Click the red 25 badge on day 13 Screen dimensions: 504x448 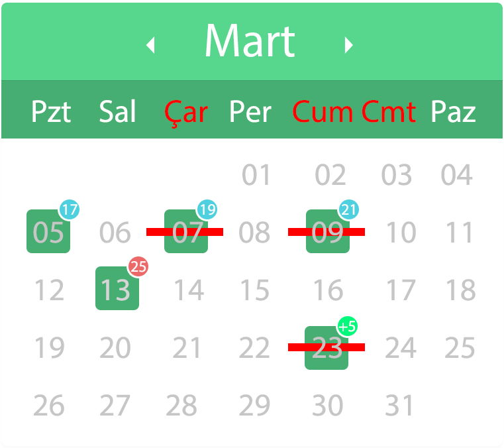(x=138, y=267)
